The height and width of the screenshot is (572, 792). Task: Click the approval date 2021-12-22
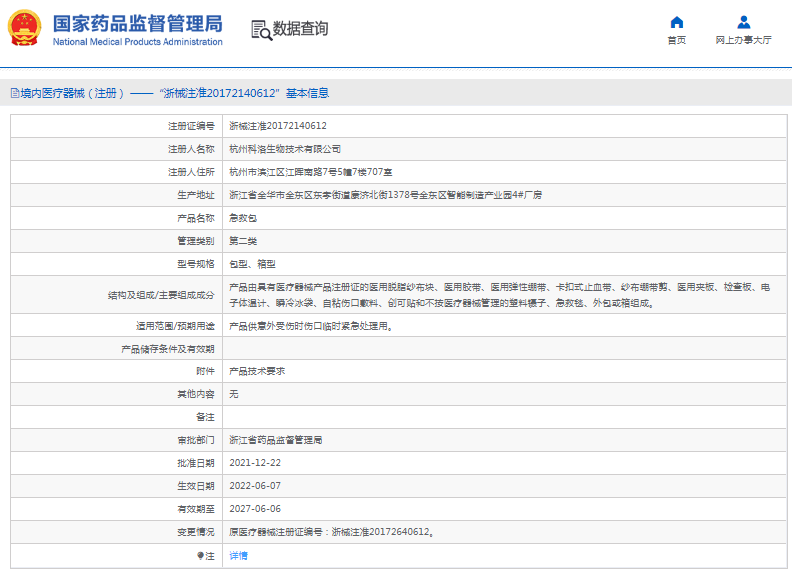pos(255,463)
